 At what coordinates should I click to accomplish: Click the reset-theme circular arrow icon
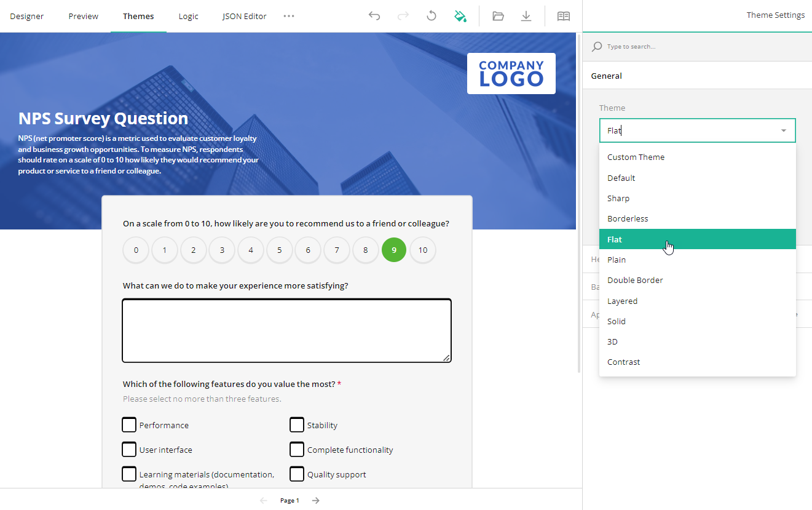(431, 15)
